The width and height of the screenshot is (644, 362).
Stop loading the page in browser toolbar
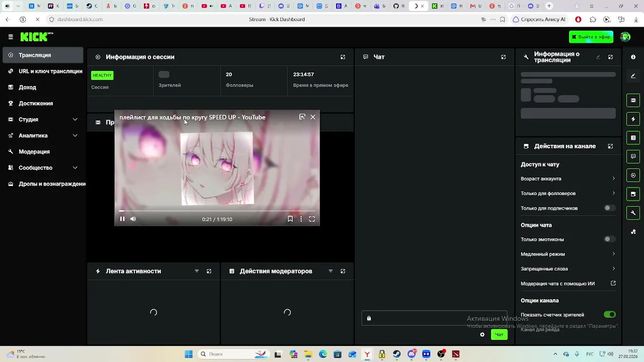point(37,20)
